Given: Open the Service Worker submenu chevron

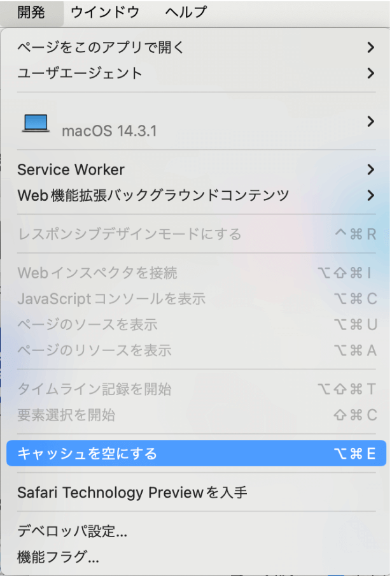Looking at the screenshot, I should (x=371, y=169).
